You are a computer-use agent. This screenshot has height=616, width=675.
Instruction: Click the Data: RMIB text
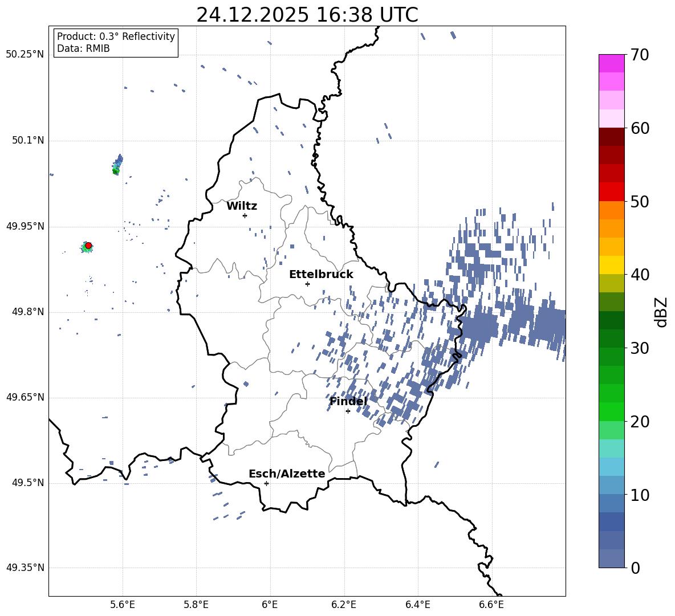tap(83, 48)
